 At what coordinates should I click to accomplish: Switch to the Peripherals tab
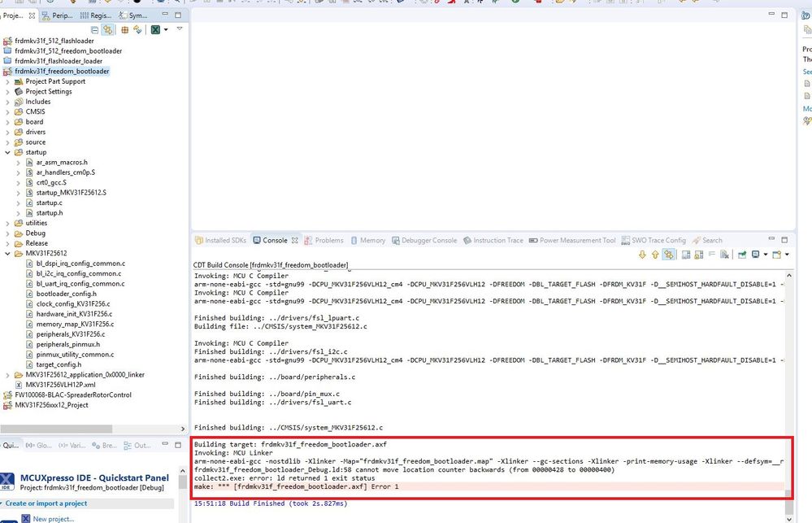(58, 15)
